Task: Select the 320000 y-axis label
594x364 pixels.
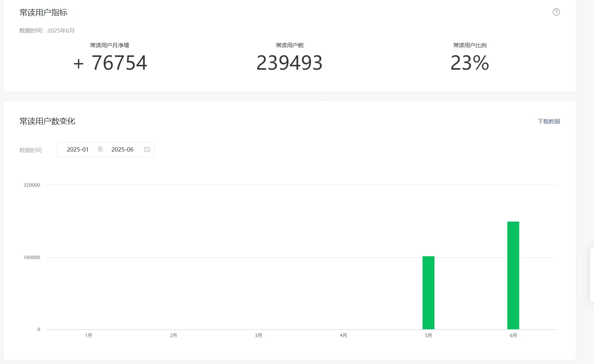Action: click(x=32, y=185)
